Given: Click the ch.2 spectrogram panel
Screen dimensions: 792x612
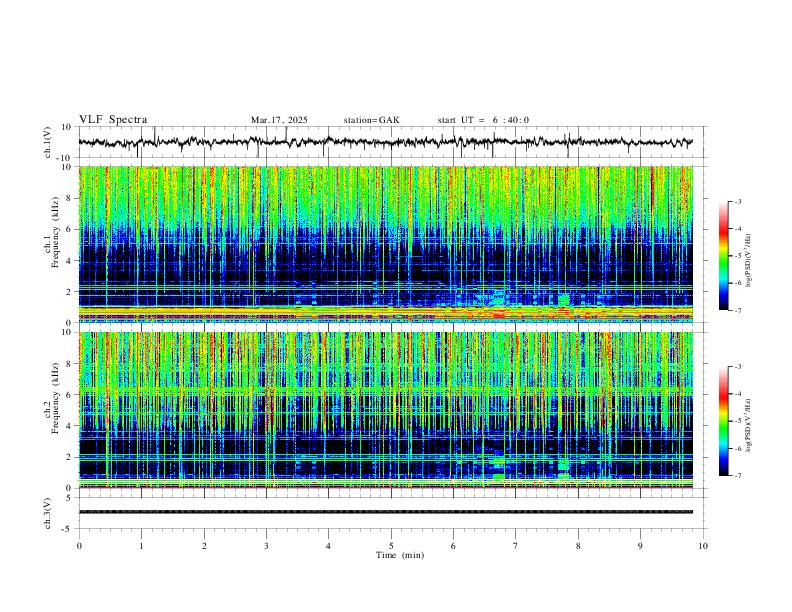Looking at the screenshot, I should pyautogui.click(x=385, y=410).
